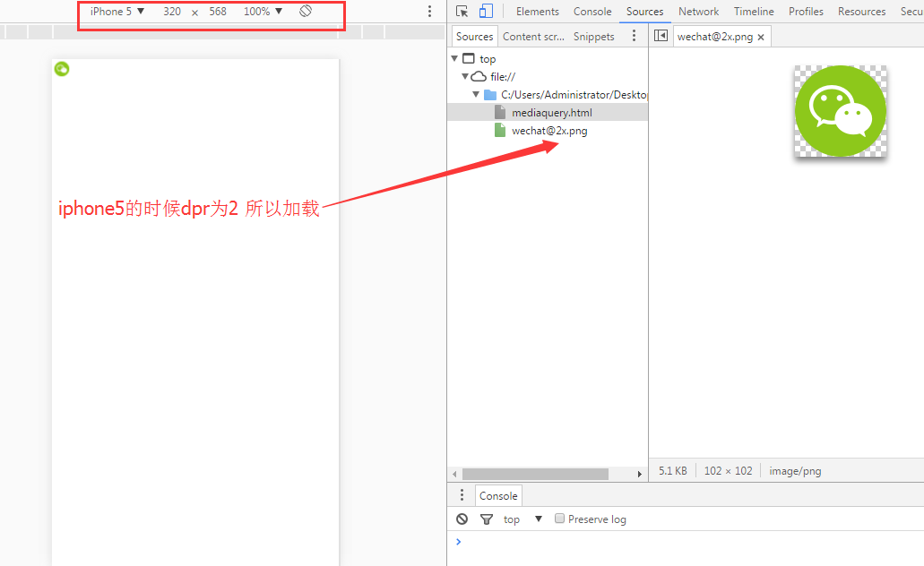Image resolution: width=924 pixels, height=566 pixels.
Task: Open the iPhone 5 device dropdown
Action: pyautogui.click(x=117, y=11)
